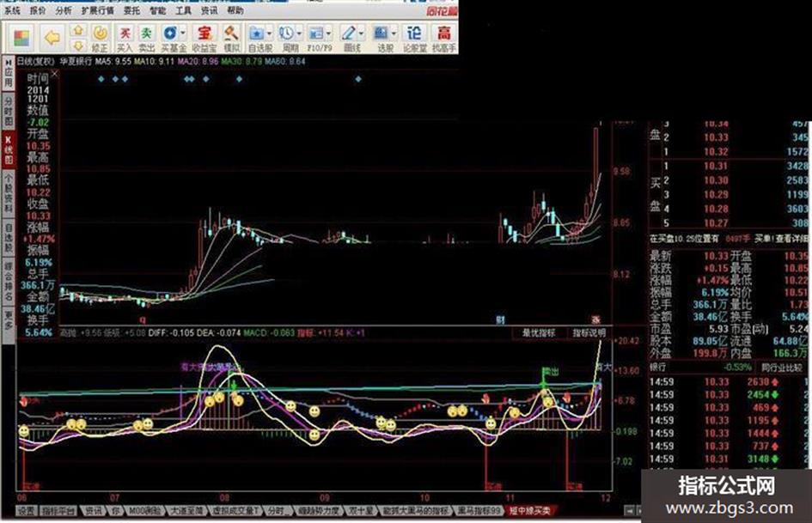Image resolution: width=812 pixels, height=523 pixels.
Task: Open the 系统 menu
Action: [12, 10]
